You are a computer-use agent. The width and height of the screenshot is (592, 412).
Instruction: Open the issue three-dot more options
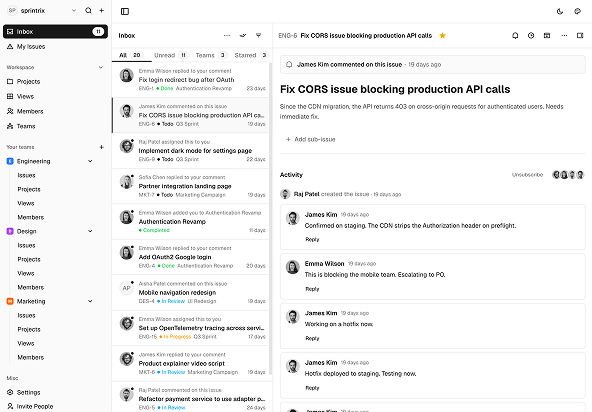coord(564,35)
